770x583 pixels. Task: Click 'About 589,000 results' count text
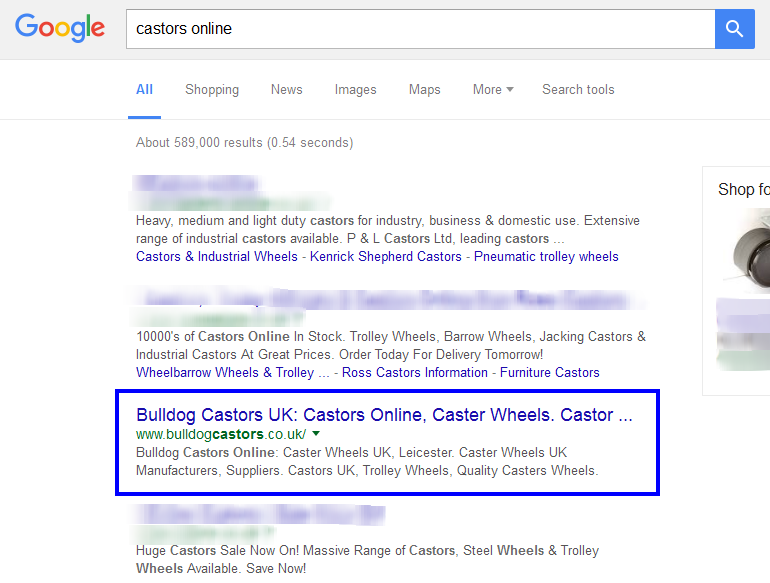click(x=245, y=142)
